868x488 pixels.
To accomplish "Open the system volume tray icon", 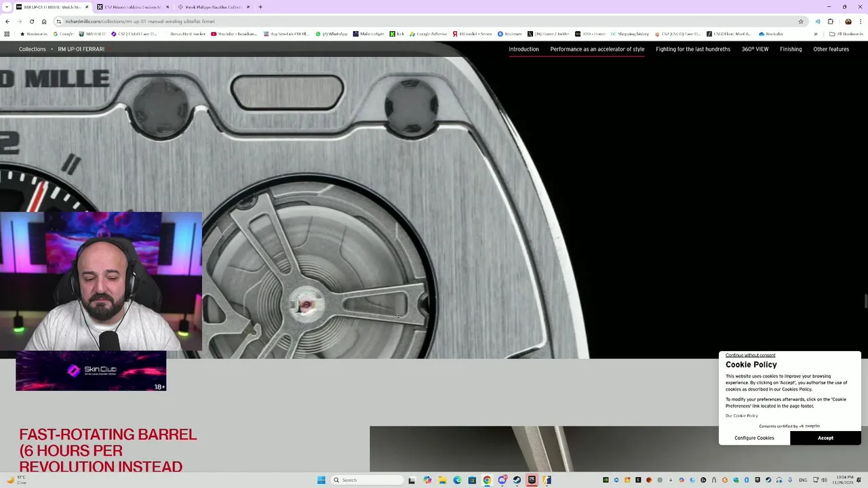I will 823,480.
